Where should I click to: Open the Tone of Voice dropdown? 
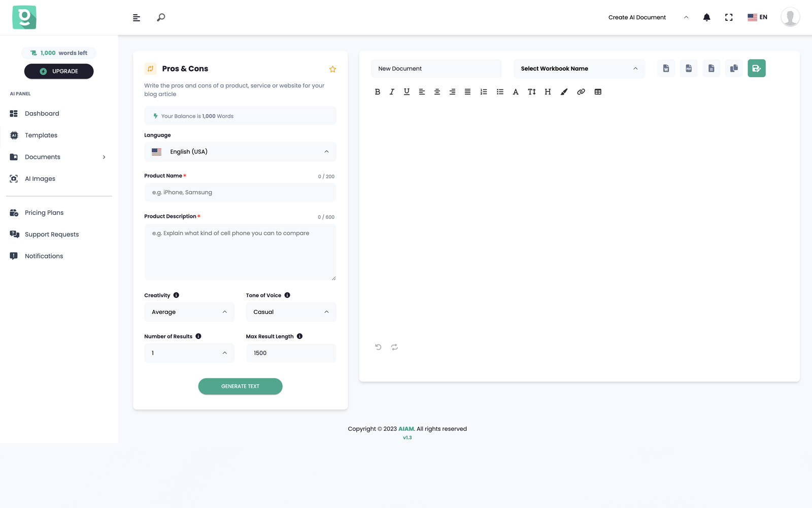pos(291,312)
